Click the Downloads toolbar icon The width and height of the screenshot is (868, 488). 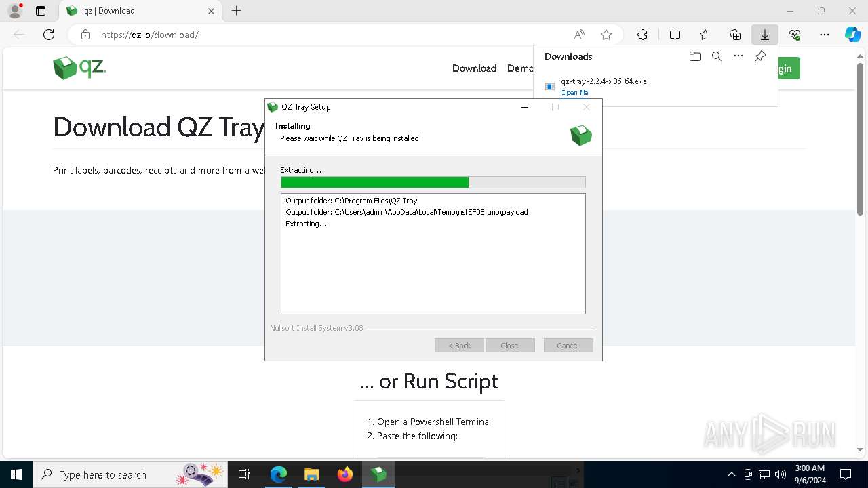point(765,35)
